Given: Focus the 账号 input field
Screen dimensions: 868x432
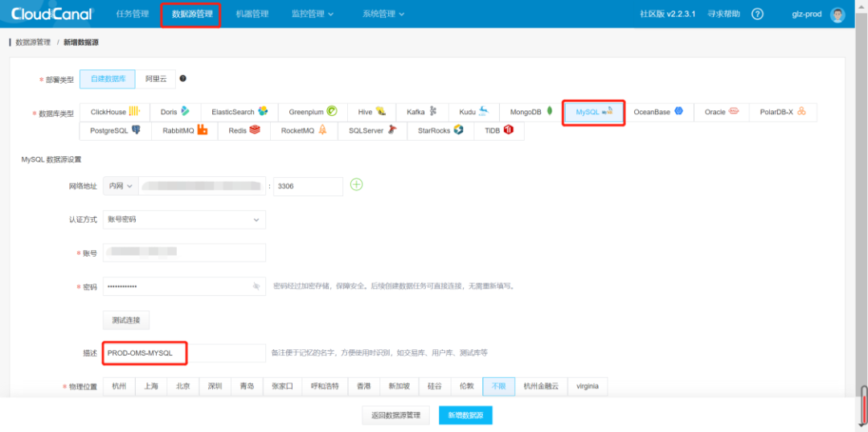Looking at the screenshot, I should tap(184, 253).
